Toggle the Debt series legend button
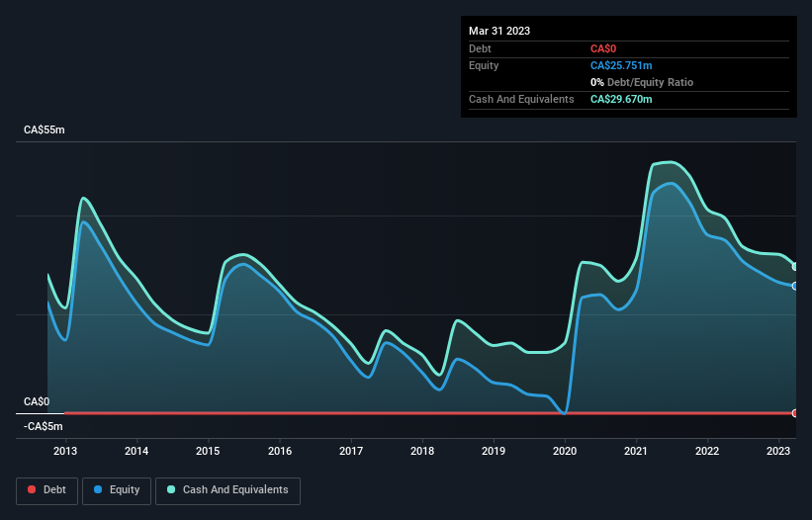Screen dimensions: 812x520 [46, 490]
